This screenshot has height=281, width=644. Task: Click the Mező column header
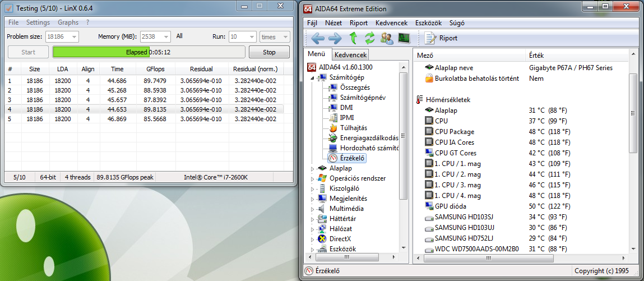pyautogui.click(x=469, y=56)
